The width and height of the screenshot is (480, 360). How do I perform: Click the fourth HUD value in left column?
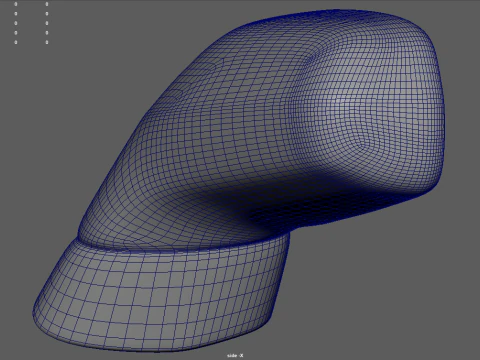tap(16, 33)
